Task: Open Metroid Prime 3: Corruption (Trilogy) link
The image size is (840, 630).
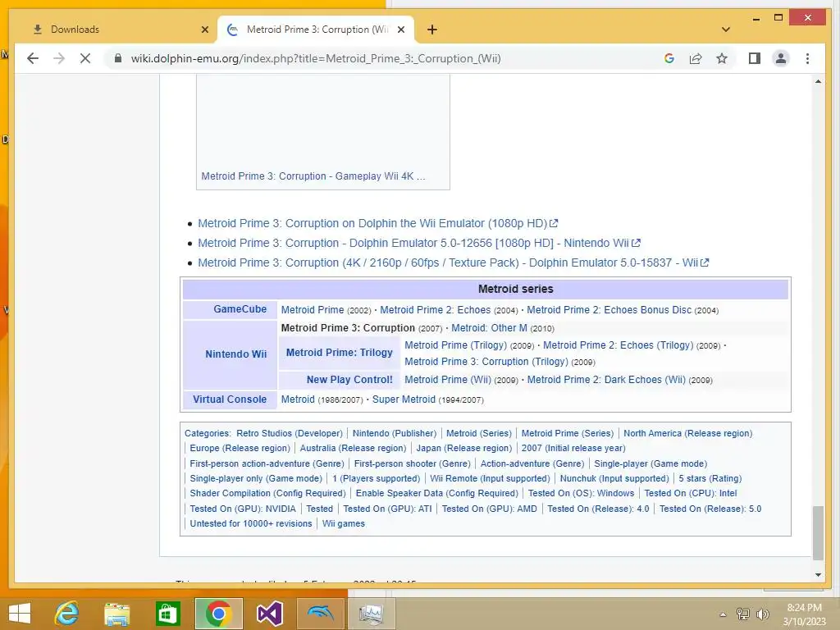Action: [x=486, y=362]
